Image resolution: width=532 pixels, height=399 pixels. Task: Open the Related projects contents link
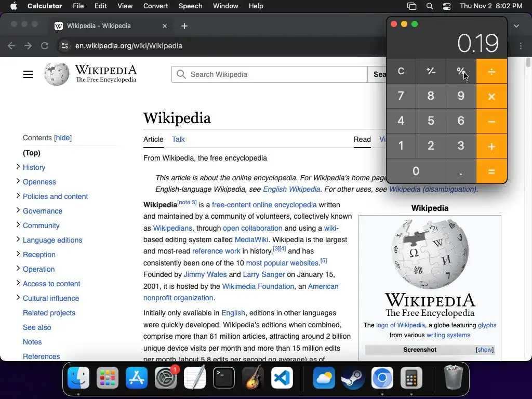point(49,313)
